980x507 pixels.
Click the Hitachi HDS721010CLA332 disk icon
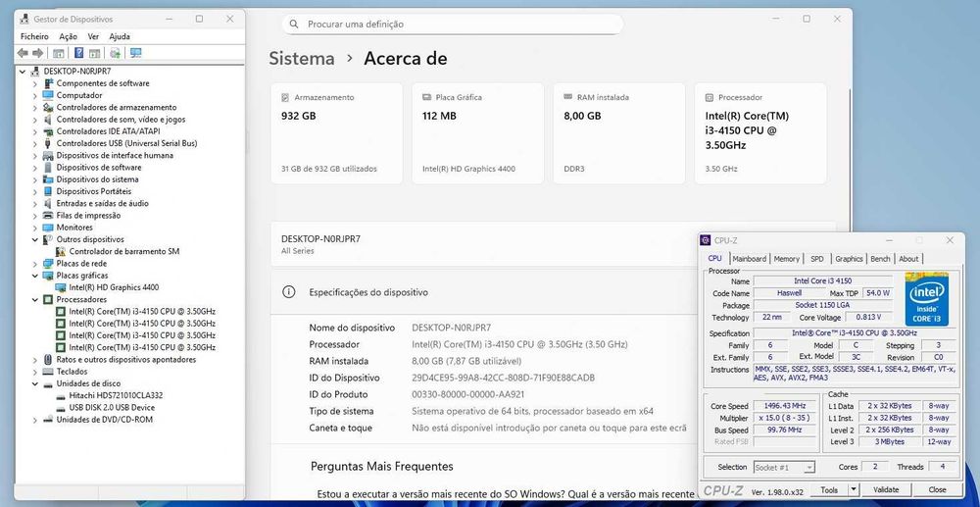pyautogui.click(x=61, y=396)
